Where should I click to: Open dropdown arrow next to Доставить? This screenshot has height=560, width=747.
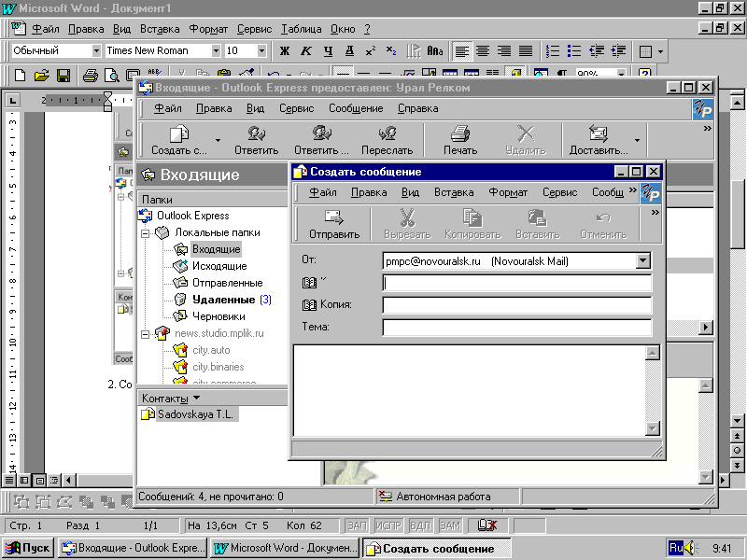tap(637, 140)
